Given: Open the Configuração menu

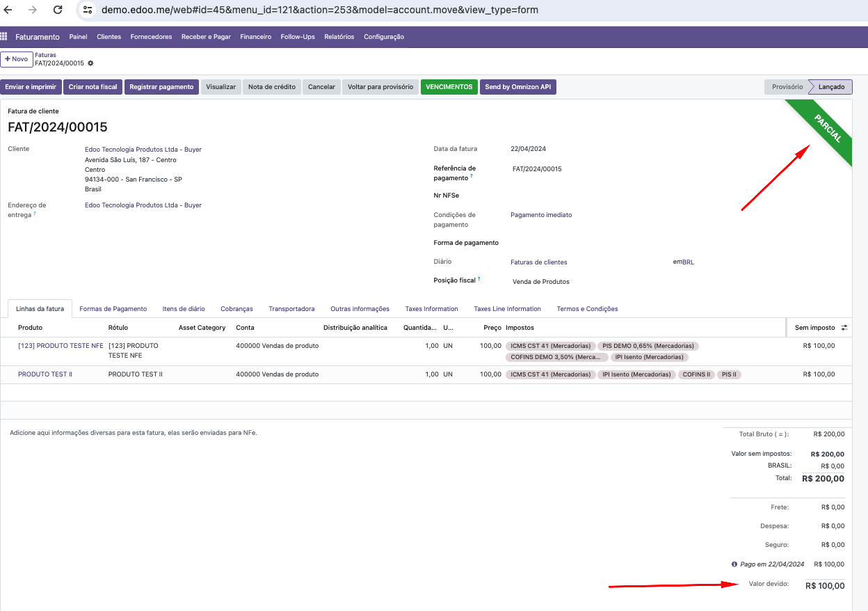Looking at the screenshot, I should [384, 37].
